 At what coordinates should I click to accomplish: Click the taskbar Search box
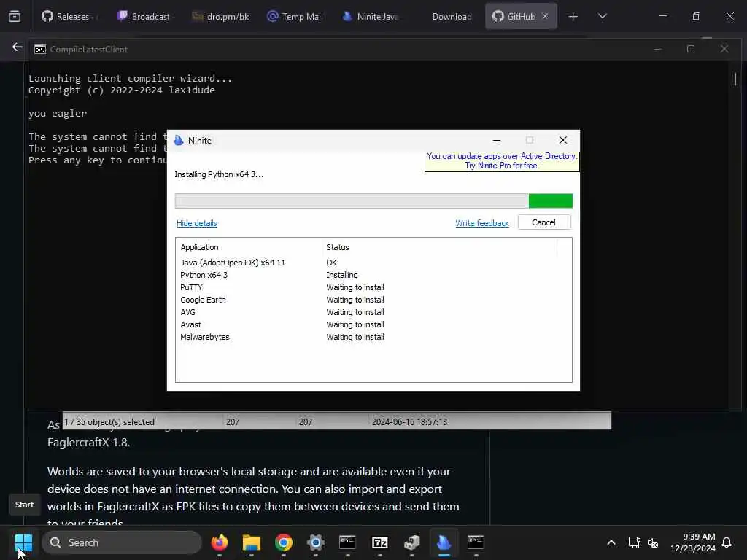122,542
